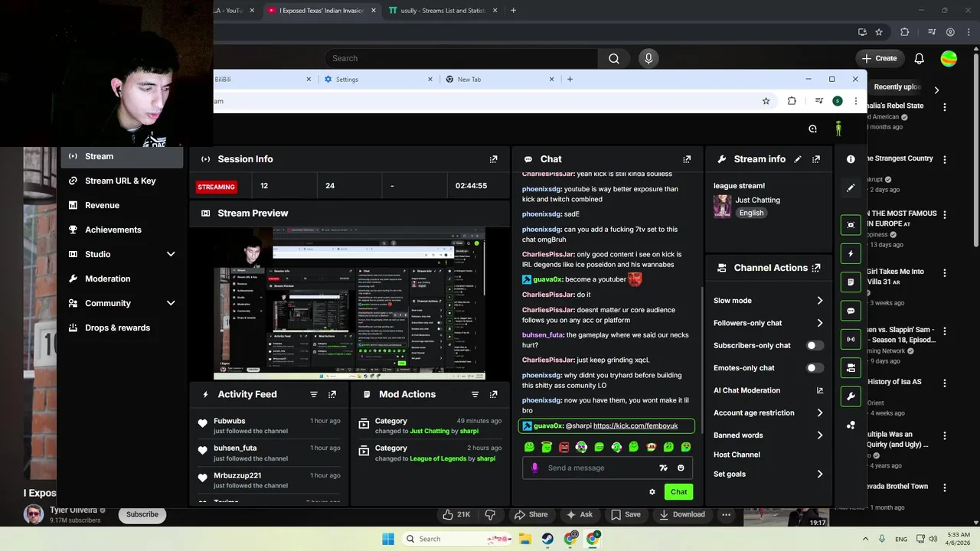Image resolution: width=980 pixels, height=551 pixels.
Task: Pop out the Activity Feed panel
Action: [332, 394]
